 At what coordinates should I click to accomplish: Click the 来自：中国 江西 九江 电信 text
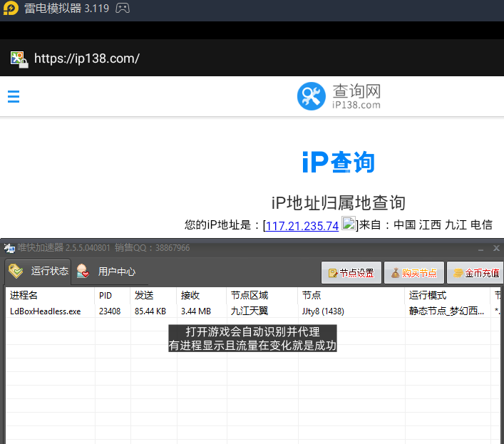pyautogui.click(x=426, y=225)
